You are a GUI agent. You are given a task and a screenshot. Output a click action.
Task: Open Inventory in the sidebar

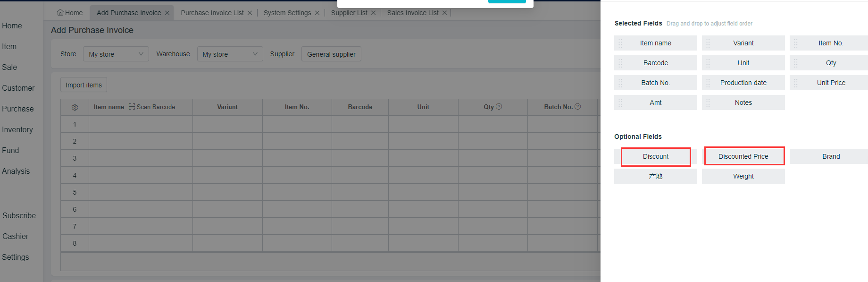tap(17, 129)
